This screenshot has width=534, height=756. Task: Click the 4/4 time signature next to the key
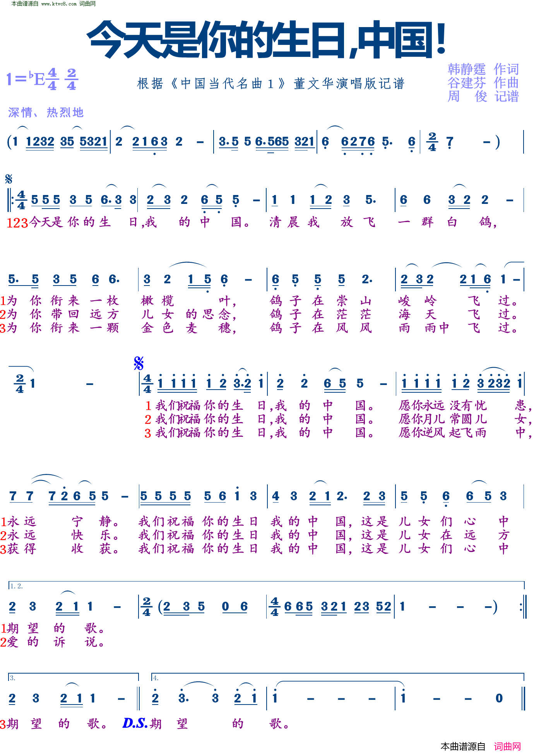(52, 79)
